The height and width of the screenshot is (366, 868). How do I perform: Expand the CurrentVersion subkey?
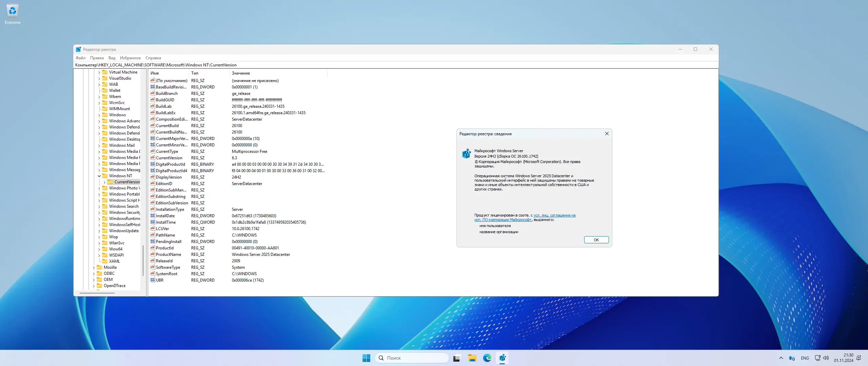pos(104,182)
